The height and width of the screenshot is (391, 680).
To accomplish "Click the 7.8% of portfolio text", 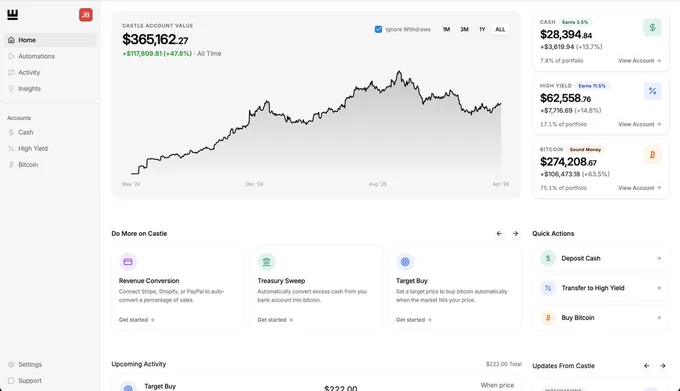I will pos(562,61).
